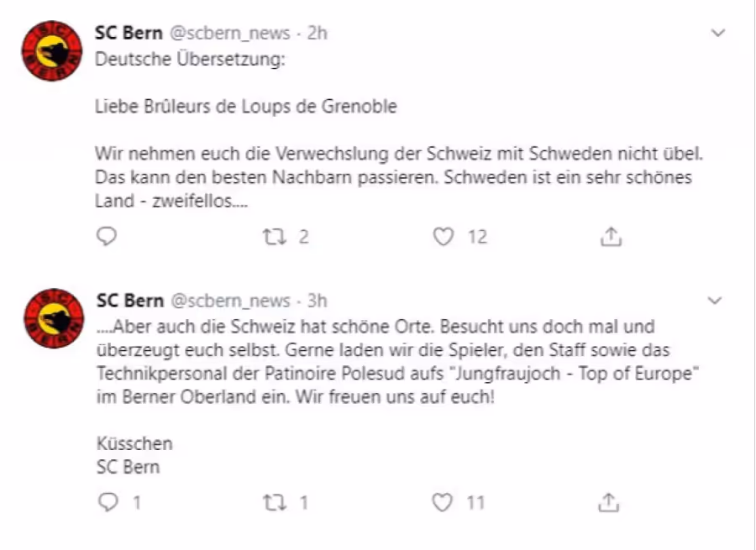The height and width of the screenshot is (550, 756).
Task: Open the second tweet's options chevron
Action: pyautogui.click(x=715, y=301)
